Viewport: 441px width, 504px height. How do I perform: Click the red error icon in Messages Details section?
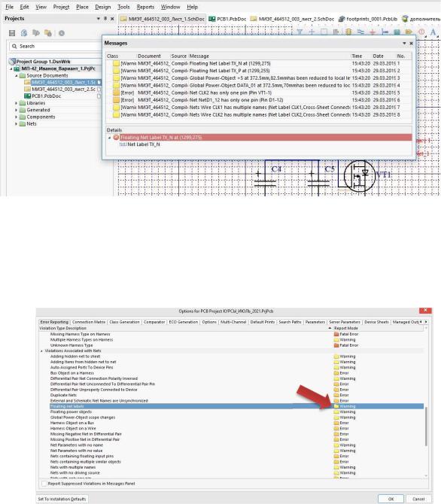coord(116,137)
